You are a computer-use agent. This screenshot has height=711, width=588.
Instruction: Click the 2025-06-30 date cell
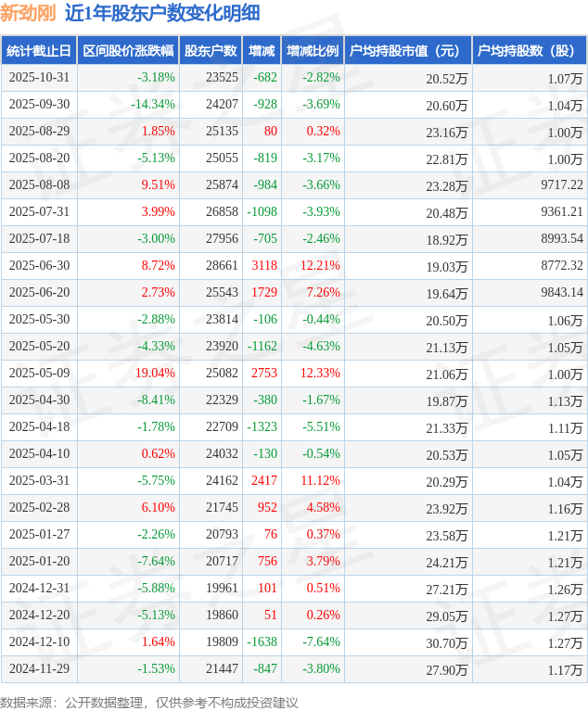[39, 266]
